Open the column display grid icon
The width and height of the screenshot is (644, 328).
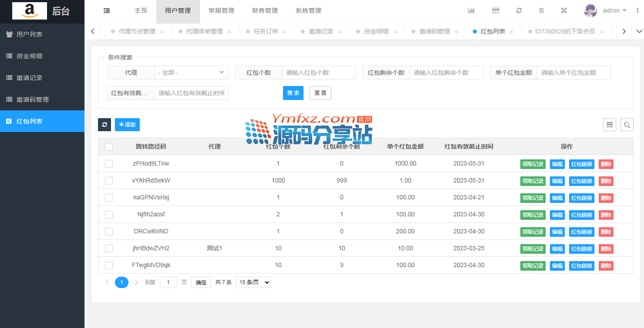coord(609,125)
